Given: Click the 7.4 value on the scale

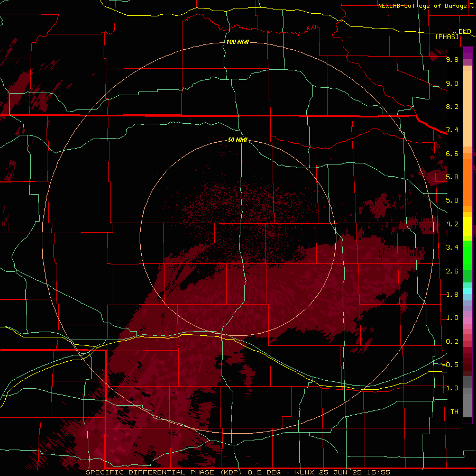Looking at the screenshot, I should coord(452,130).
